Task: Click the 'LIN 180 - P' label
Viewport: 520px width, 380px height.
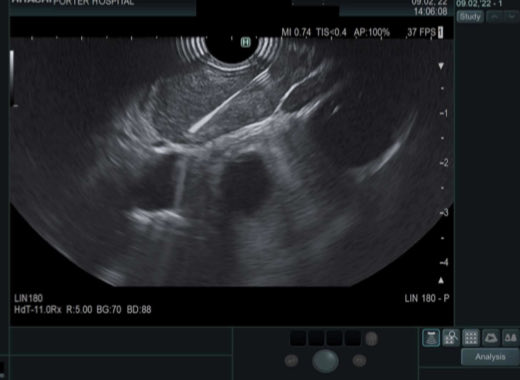Action: tap(427, 298)
